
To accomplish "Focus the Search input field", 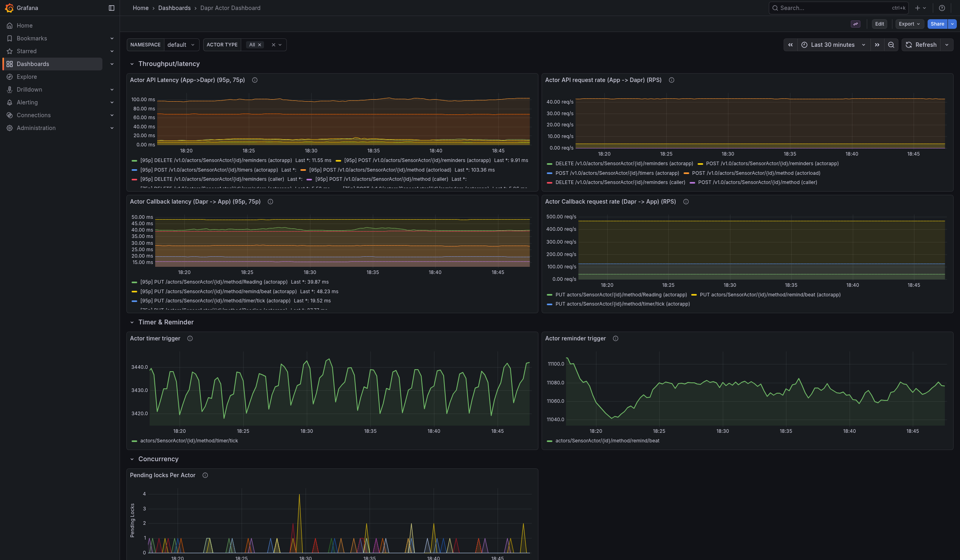I will click(838, 8).
